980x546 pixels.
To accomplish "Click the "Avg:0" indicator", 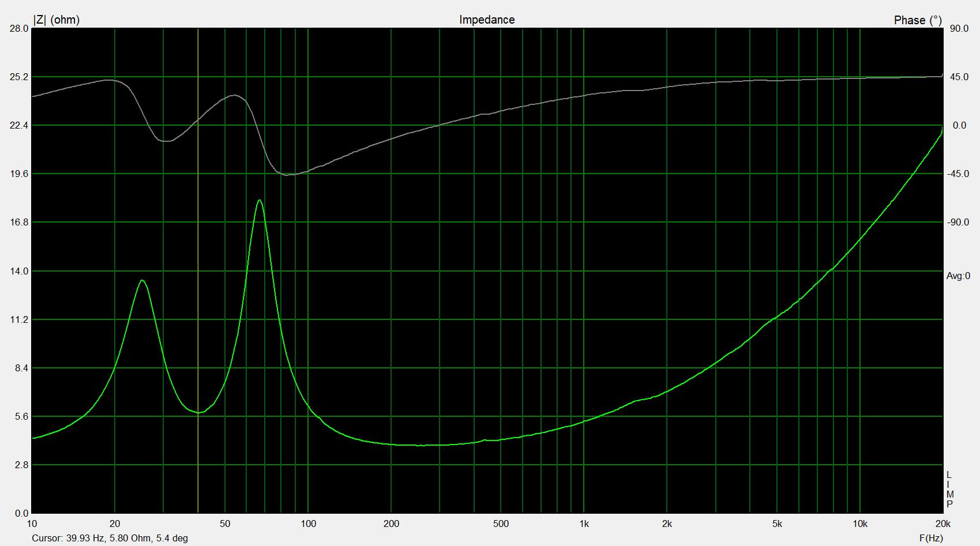I will point(958,276).
